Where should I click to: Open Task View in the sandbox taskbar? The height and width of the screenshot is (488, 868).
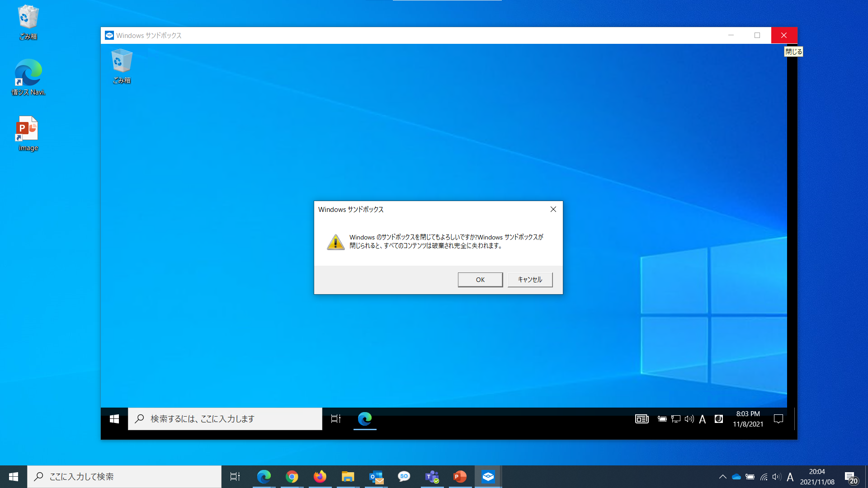click(x=336, y=419)
